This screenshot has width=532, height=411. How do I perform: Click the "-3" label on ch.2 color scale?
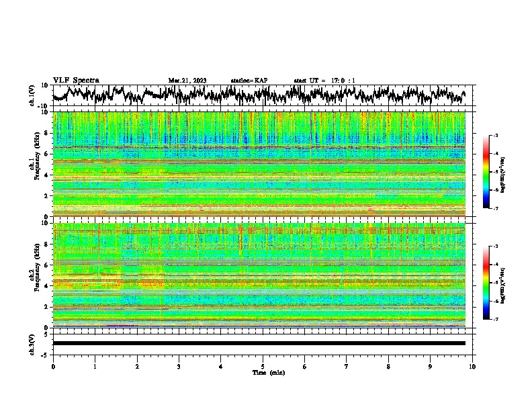click(496, 246)
